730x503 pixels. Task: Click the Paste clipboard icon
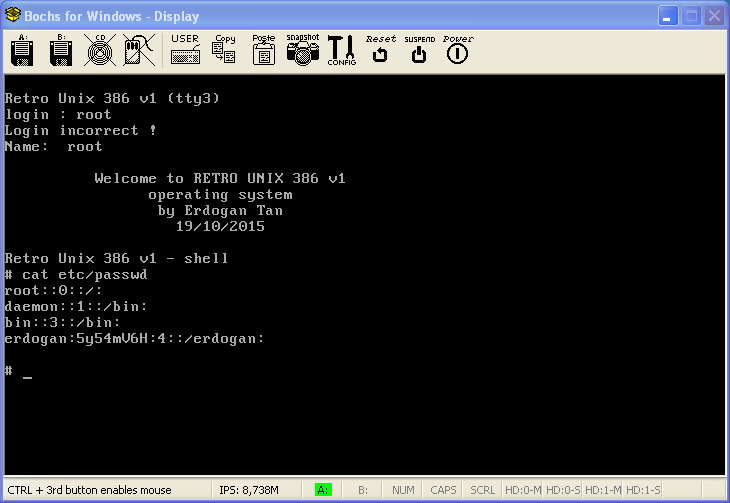point(263,50)
